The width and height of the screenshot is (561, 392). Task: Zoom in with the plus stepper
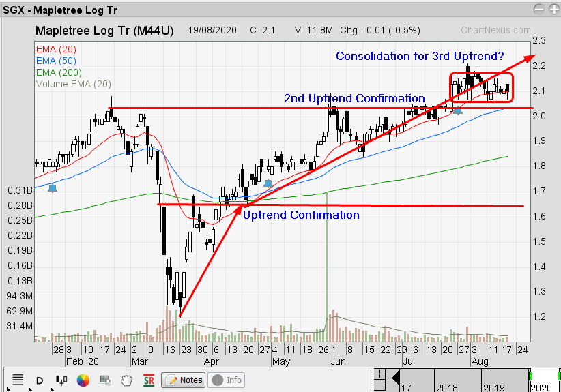pyautogui.click(x=379, y=374)
